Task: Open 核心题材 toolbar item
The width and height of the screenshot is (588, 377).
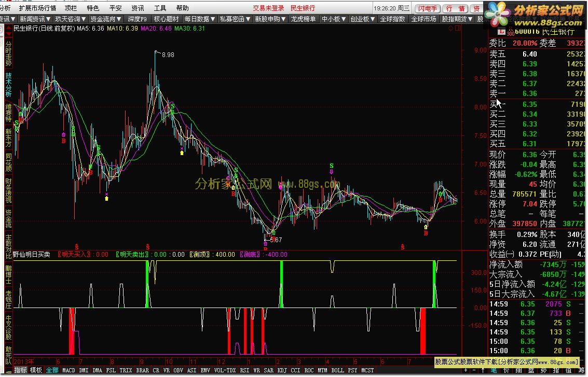Action: coord(167,19)
